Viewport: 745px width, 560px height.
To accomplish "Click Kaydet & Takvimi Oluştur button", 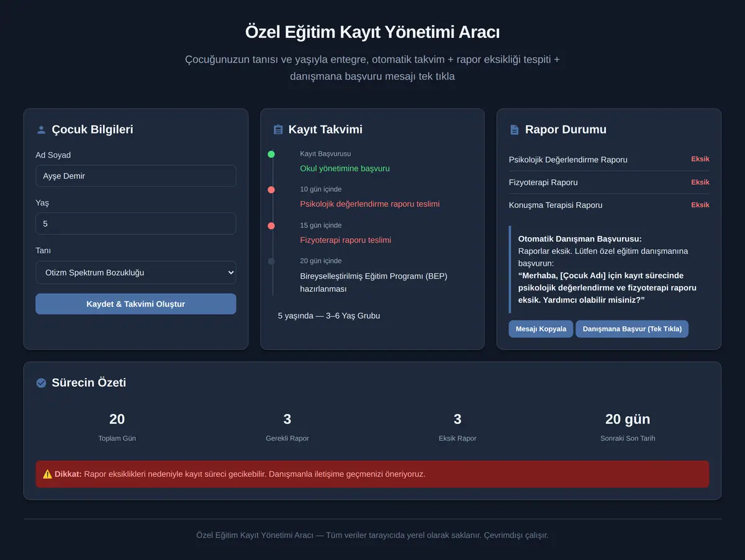I will click(136, 304).
